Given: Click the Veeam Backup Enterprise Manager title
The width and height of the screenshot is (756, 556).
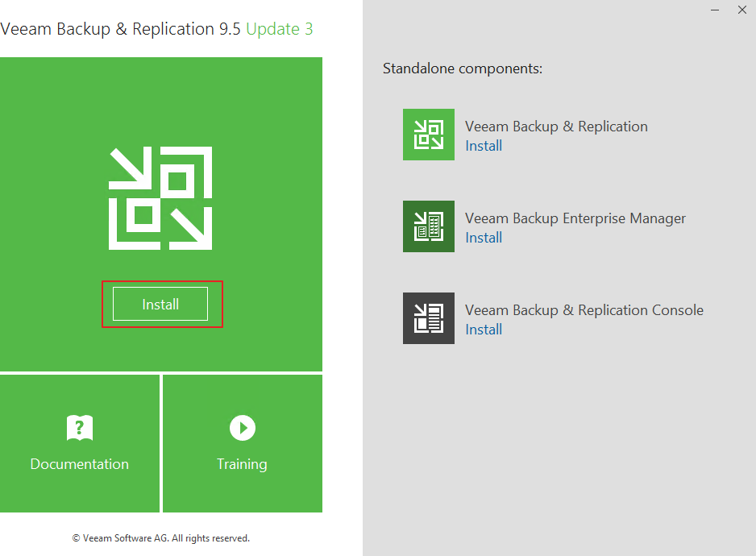Looking at the screenshot, I should (x=575, y=218).
